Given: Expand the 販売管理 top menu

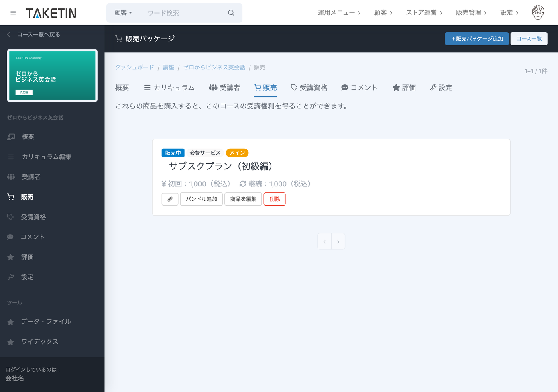Looking at the screenshot, I should coord(471,13).
